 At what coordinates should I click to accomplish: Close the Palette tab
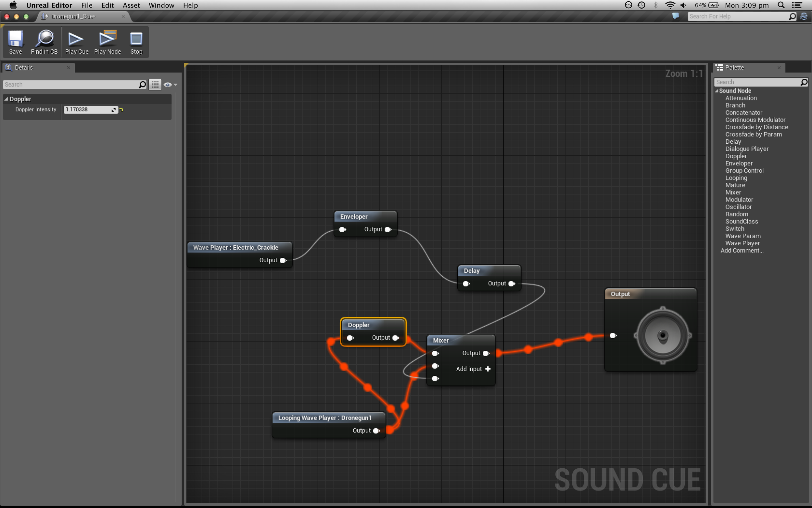point(779,68)
